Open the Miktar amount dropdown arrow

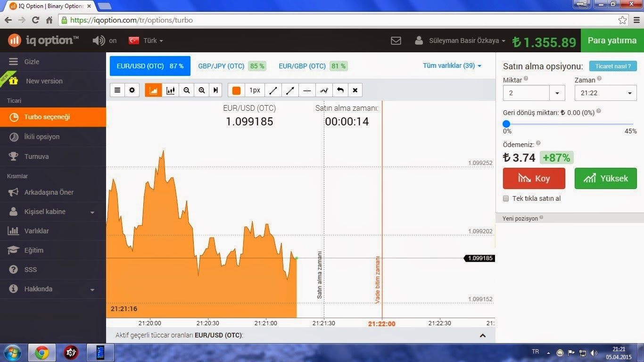(x=557, y=93)
